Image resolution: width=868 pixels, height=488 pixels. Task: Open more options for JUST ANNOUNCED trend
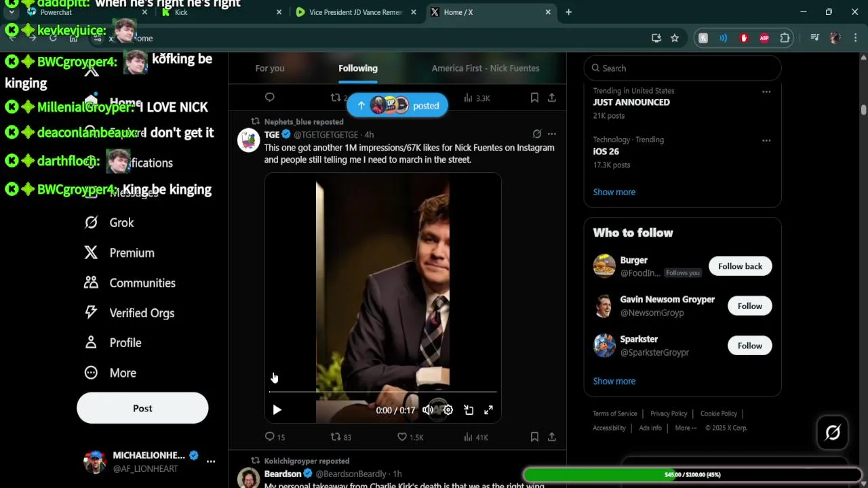[x=766, y=91]
